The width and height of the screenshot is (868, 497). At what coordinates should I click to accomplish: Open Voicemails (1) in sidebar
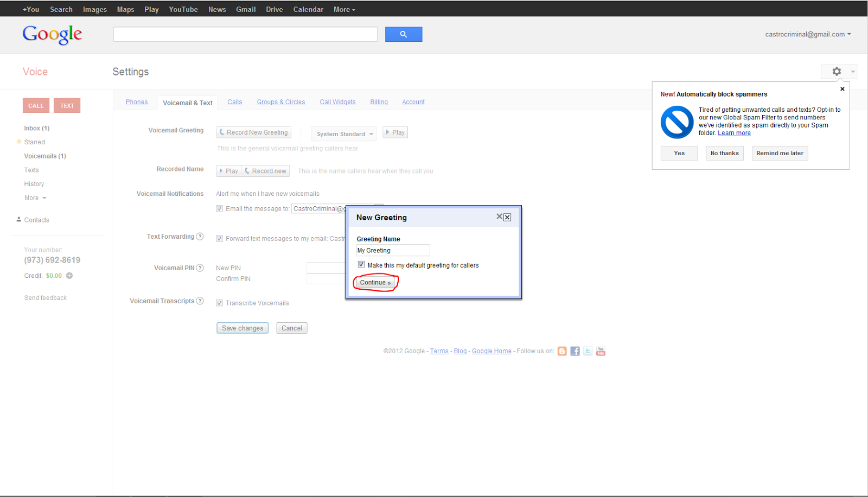click(x=45, y=156)
